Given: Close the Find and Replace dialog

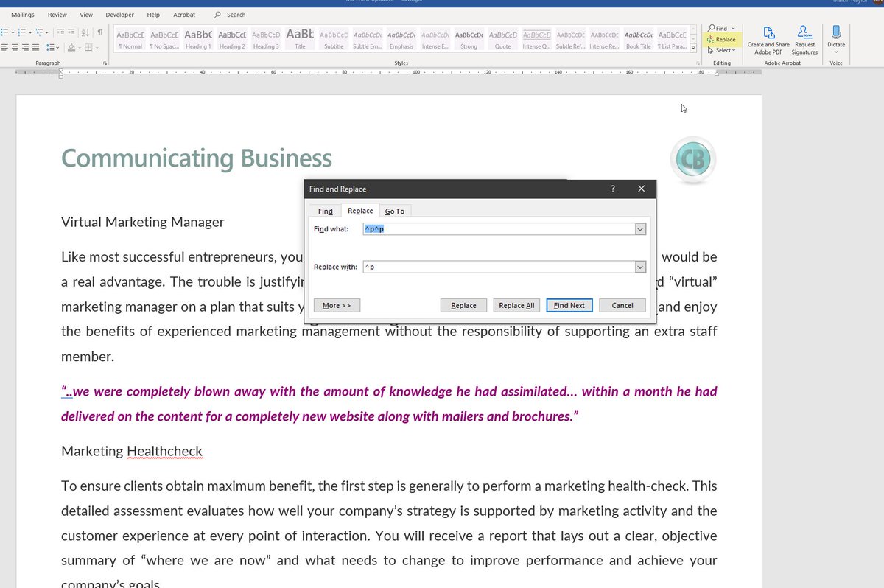Looking at the screenshot, I should 641,189.
